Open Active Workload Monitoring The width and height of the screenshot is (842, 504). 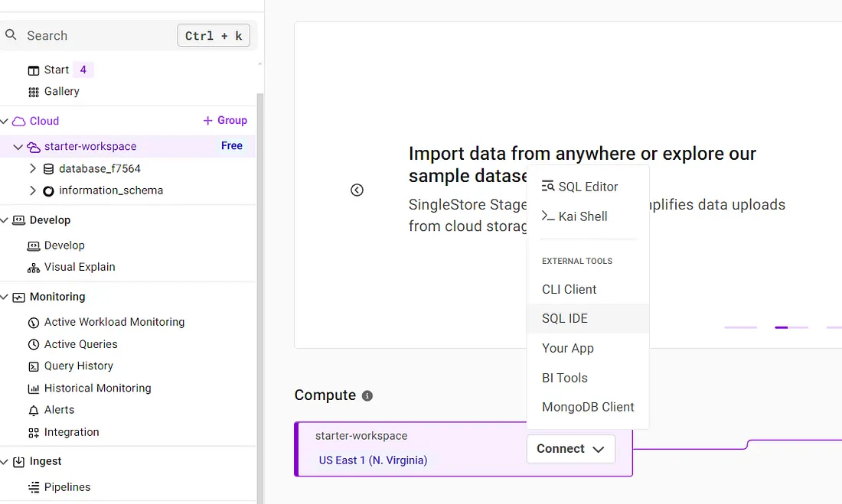(114, 322)
